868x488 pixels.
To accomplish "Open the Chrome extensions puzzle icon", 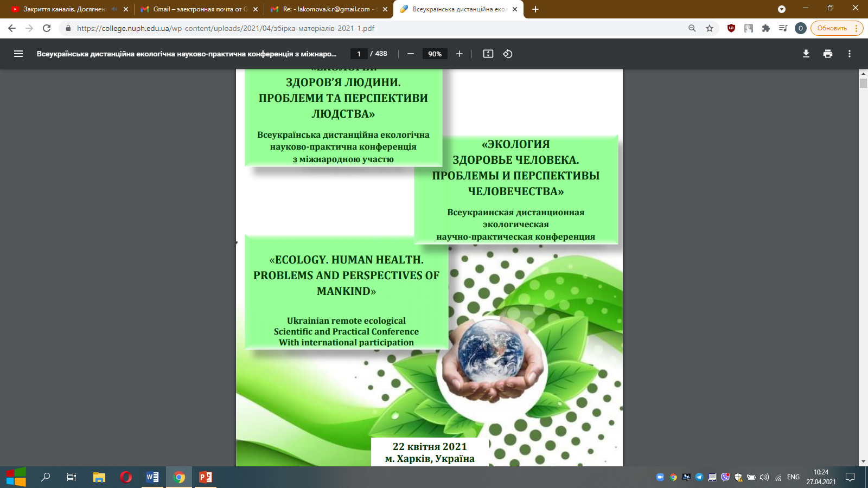I will 766,28.
